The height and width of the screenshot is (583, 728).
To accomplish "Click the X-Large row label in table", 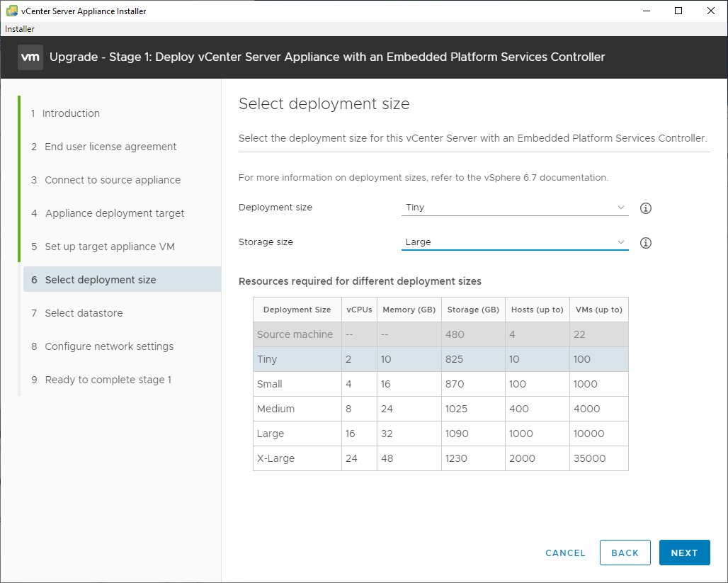I will [x=275, y=458].
